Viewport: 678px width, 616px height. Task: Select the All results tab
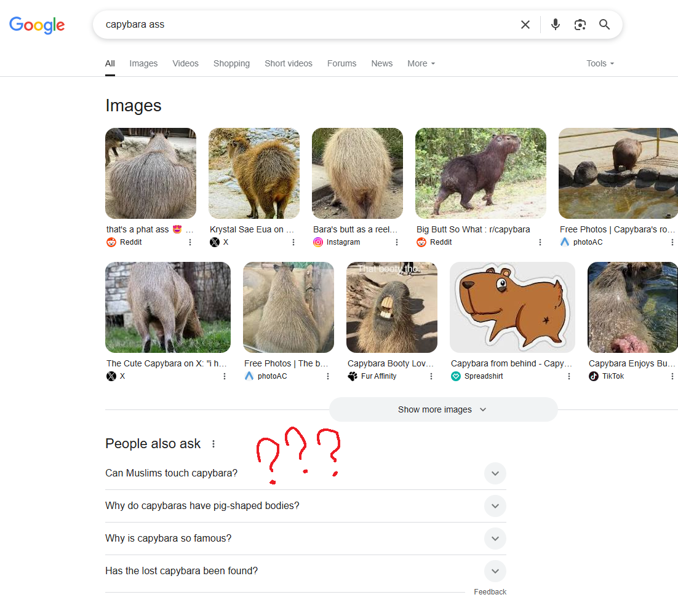pyautogui.click(x=110, y=63)
